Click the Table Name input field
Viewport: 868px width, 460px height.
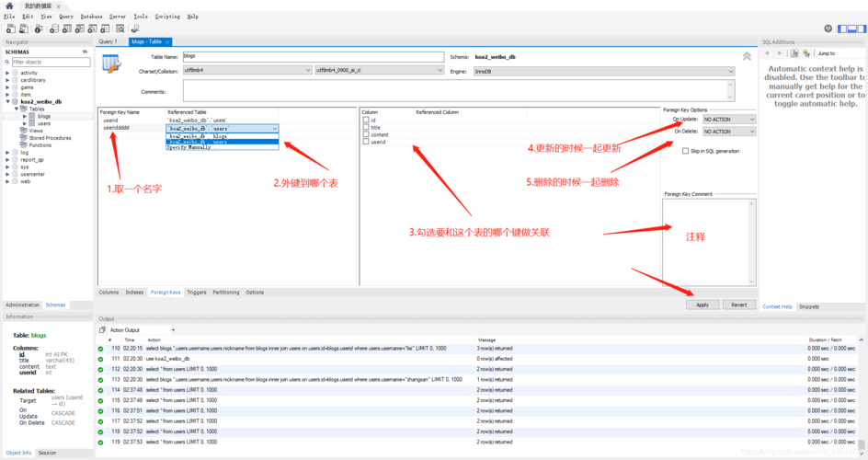point(313,56)
